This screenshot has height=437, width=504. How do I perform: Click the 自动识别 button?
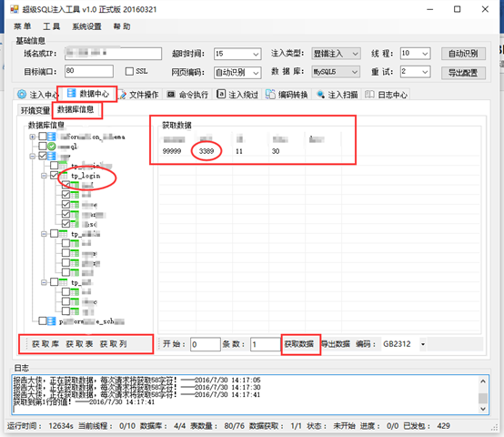463,54
